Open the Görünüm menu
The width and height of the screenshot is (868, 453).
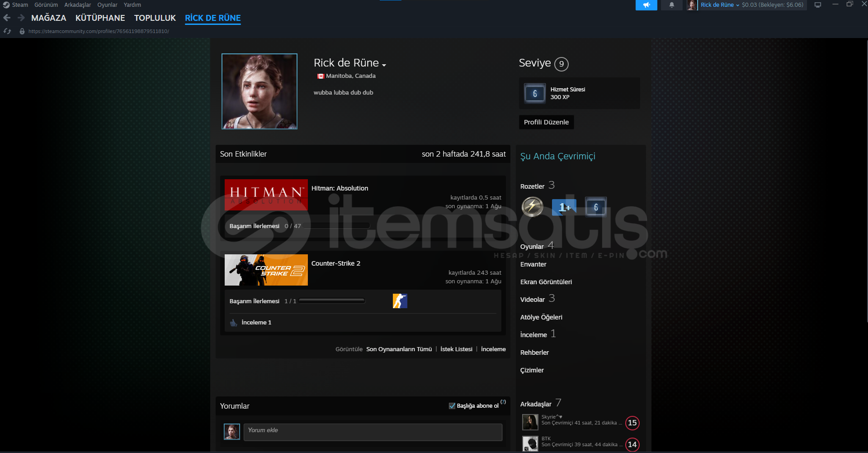(x=46, y=5)
